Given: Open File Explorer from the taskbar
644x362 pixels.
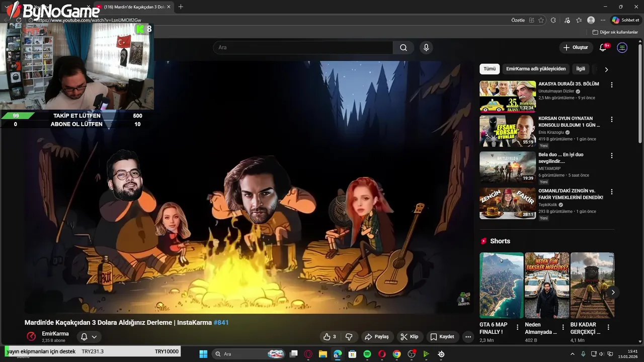Looking at the screenshot, I should coord(323,354).
